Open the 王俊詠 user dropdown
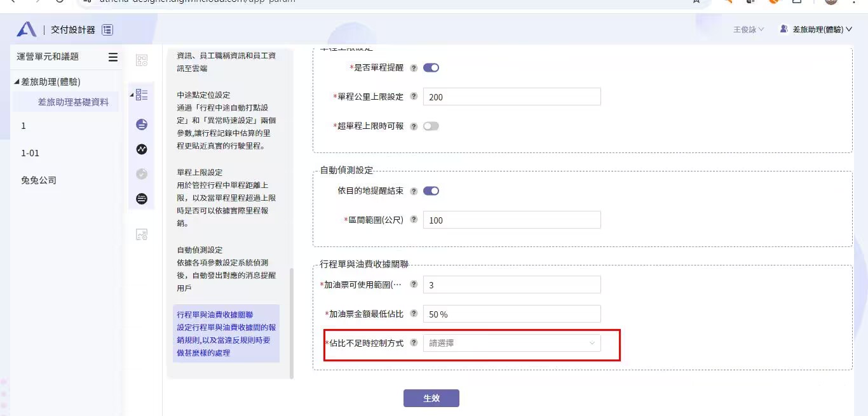The image size is (868, 416). click(x=749, y=30)
